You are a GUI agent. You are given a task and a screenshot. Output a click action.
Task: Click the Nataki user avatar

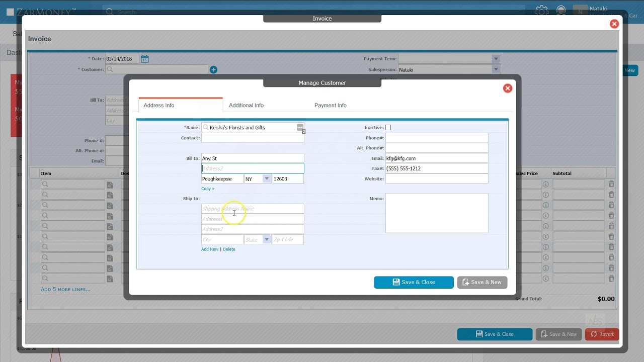click(x=580, y=12)
